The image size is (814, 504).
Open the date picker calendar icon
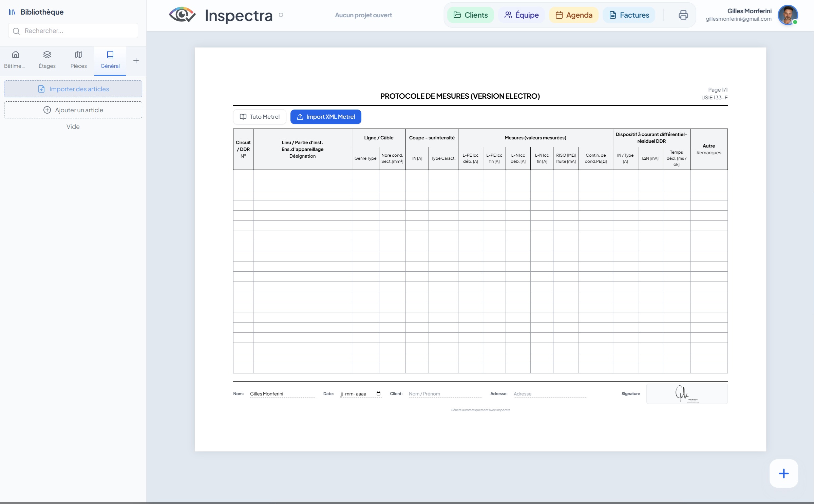point(378,393)
